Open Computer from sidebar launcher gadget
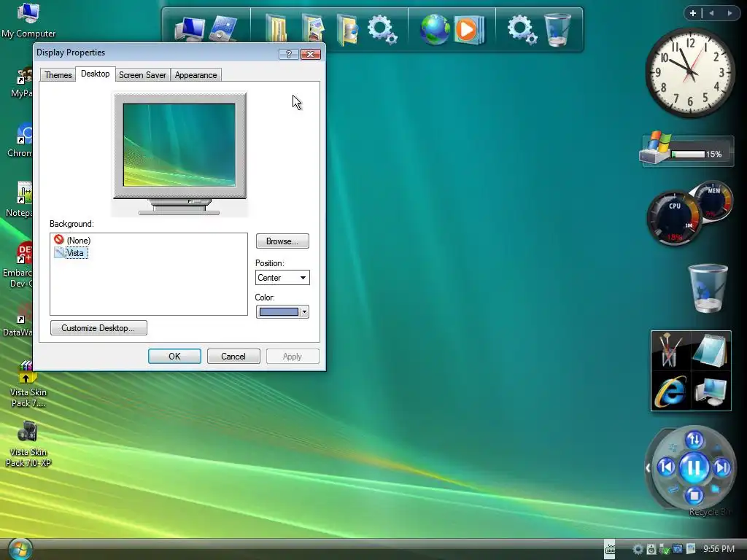 coord(711,391)
